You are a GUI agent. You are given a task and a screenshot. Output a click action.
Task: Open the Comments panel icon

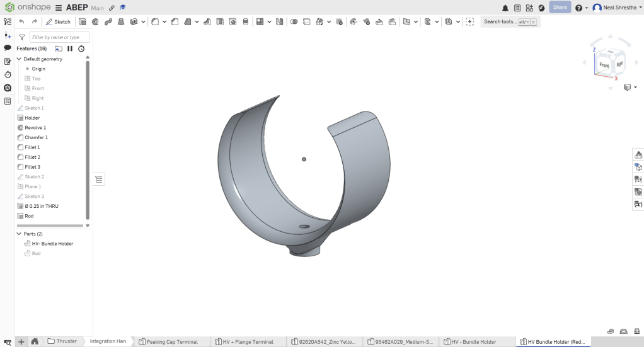tap(8, 48)
